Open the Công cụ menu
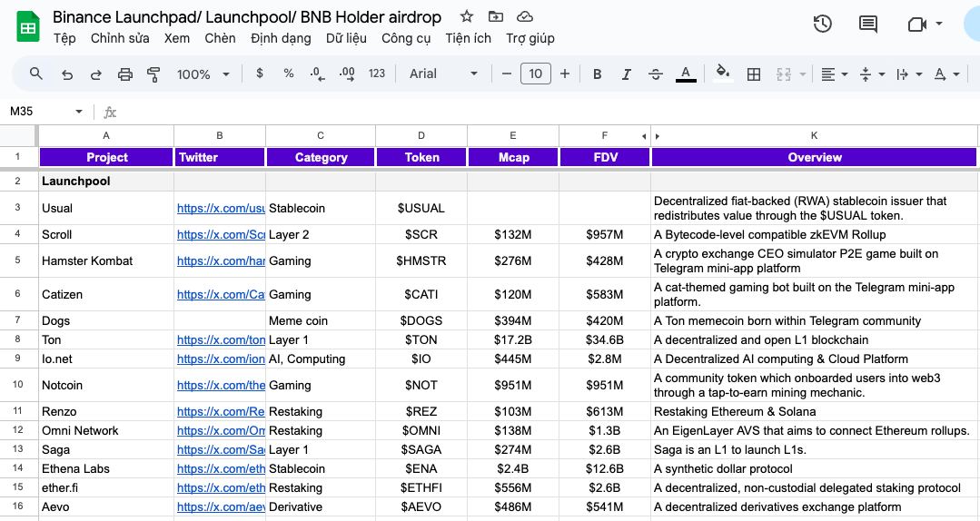Viewport: 980px width, 521px height. 406,38
